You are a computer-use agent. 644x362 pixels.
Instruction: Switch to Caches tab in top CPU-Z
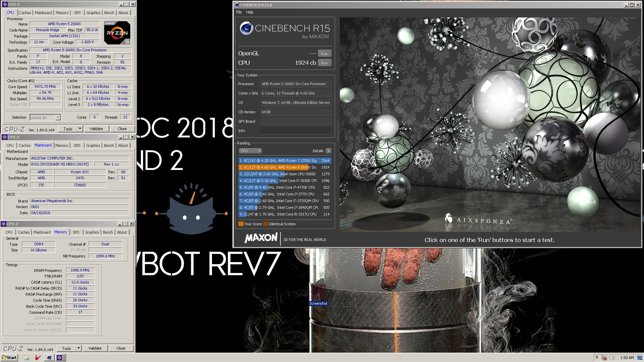(25, 13)
